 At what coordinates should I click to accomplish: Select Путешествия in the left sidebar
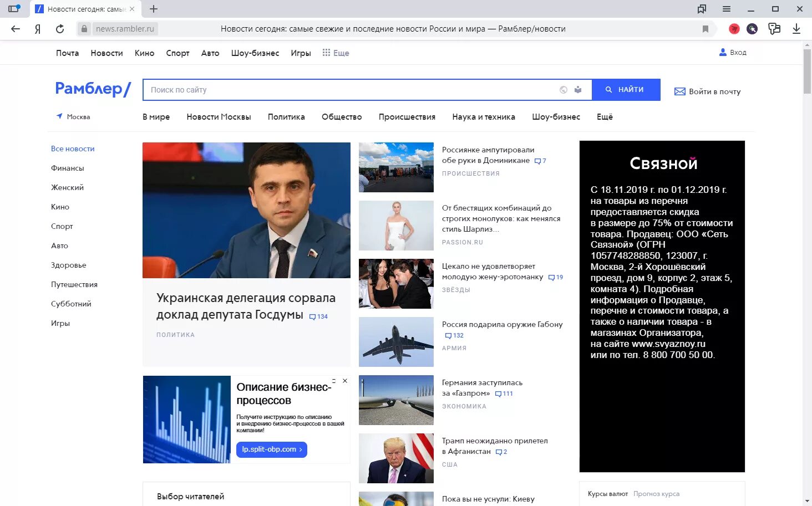[x=74, y=284]
